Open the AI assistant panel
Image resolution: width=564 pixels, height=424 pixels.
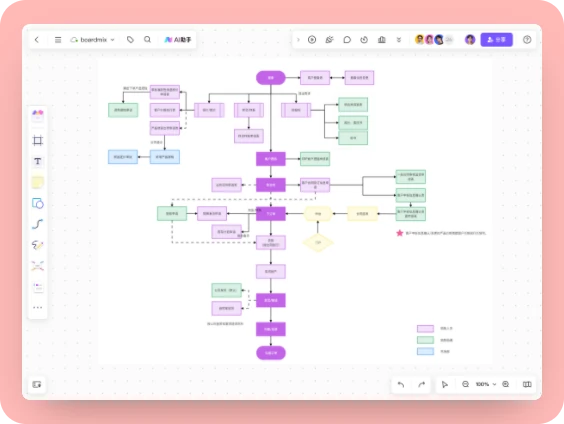click(x=178, y=40)
